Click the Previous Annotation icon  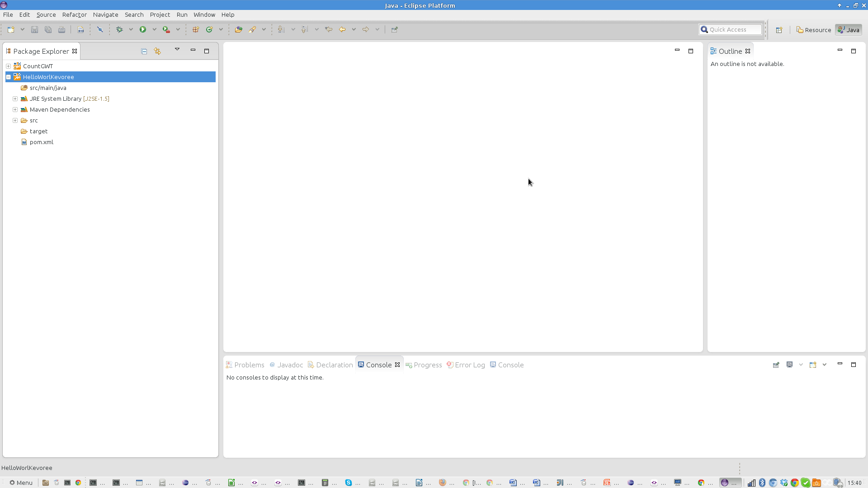305,29
